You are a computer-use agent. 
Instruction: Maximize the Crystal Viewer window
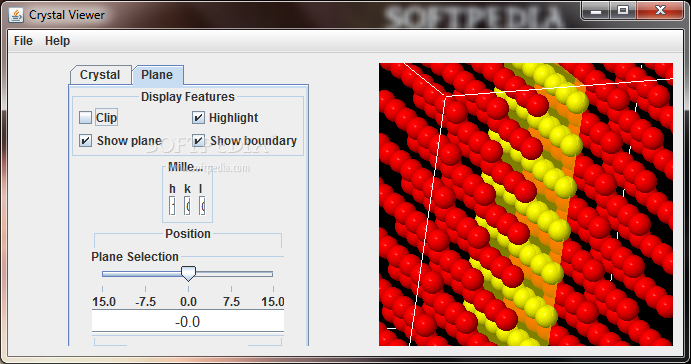623,11
